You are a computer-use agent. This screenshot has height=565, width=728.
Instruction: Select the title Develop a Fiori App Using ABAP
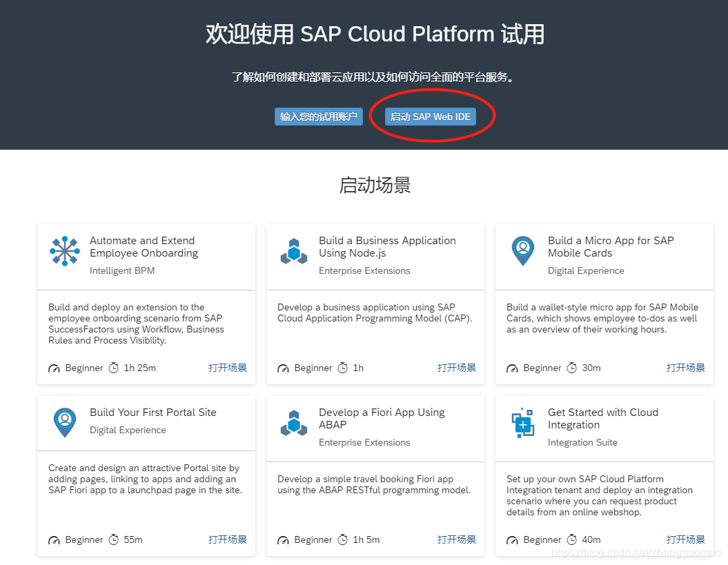click(382, 418)
